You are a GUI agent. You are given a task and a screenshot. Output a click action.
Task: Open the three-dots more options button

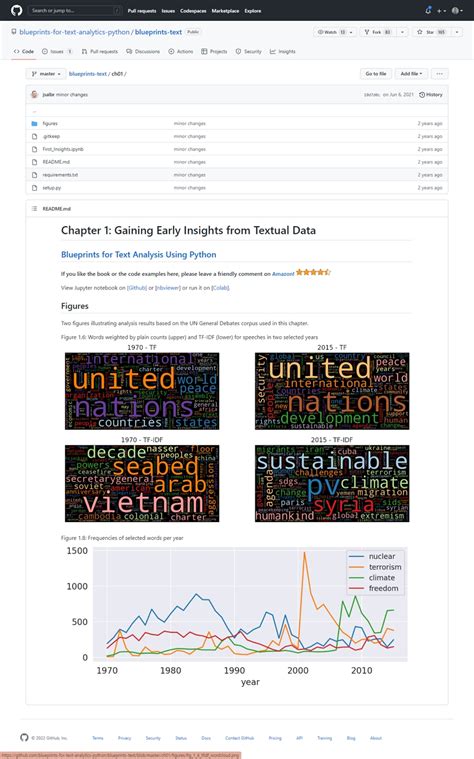tap(440, 74)
